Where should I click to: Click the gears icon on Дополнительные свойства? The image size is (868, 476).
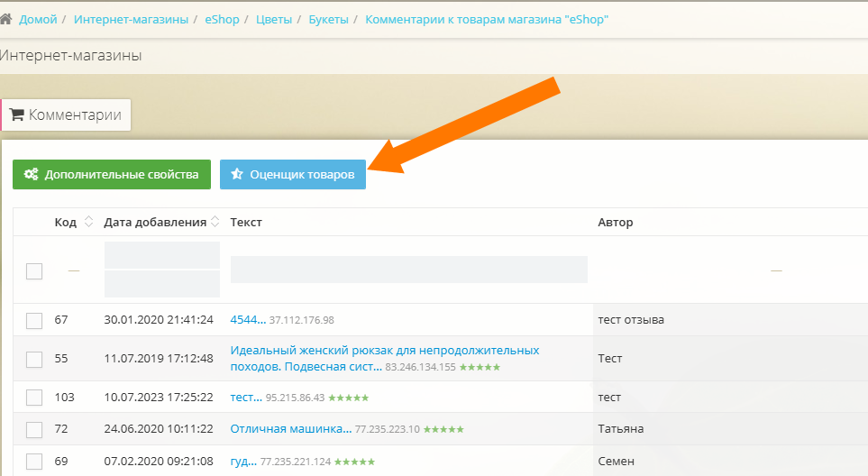coord(31,175)
